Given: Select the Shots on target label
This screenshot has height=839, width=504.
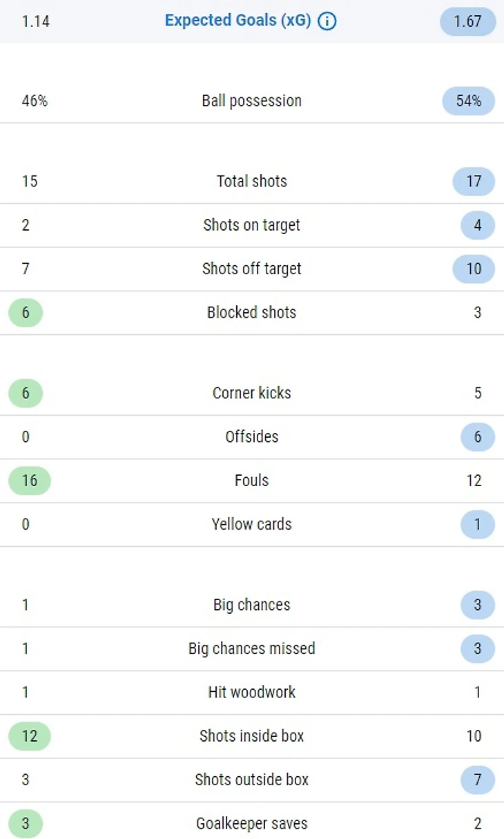Looking at the screenshot, I should pyautogui.click(x=251, y=225).
